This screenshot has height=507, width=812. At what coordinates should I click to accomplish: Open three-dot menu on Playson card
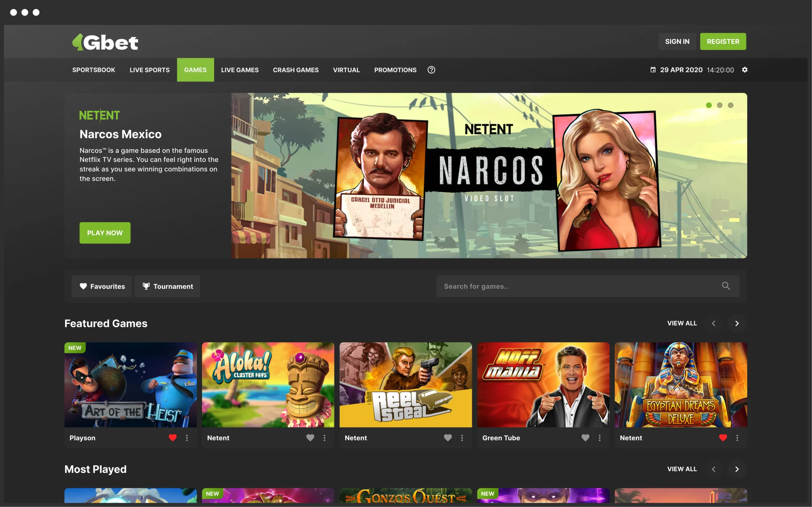click(x=187, y=438)
